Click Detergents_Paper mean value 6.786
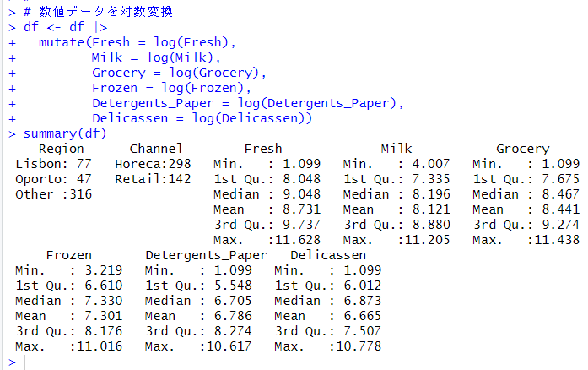Image resolution: width=588 pixels, height=370 pixels. 233,316
